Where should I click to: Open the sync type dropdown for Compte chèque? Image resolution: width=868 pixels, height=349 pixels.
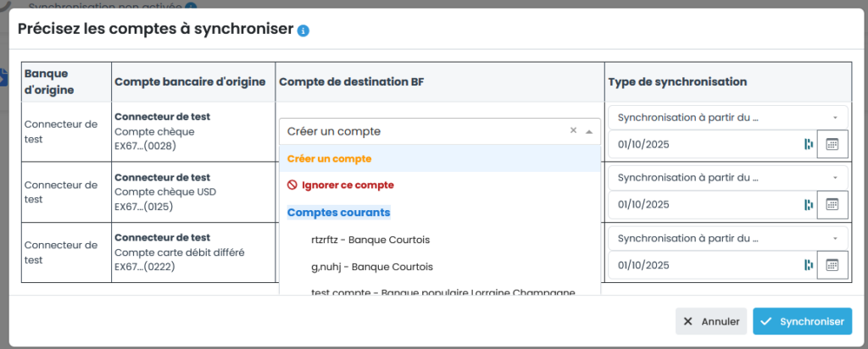pyautogui.click(x=728, y=117)
